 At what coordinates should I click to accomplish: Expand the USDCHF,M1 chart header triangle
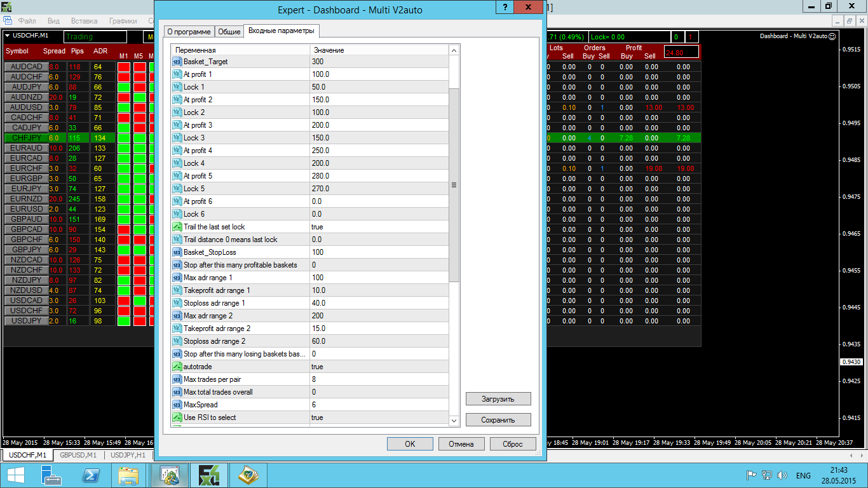tap(7, 36)
